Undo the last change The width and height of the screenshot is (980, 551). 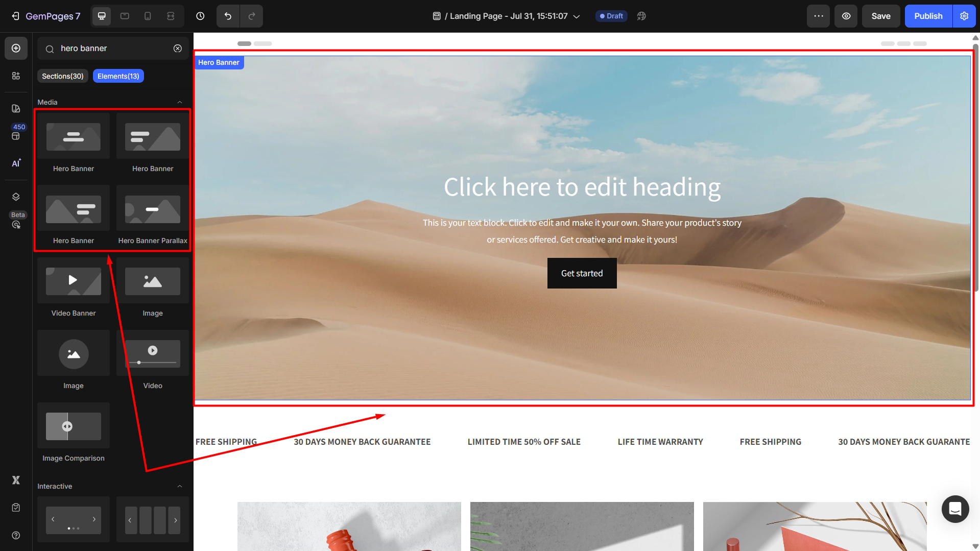(x=228, y=16)
